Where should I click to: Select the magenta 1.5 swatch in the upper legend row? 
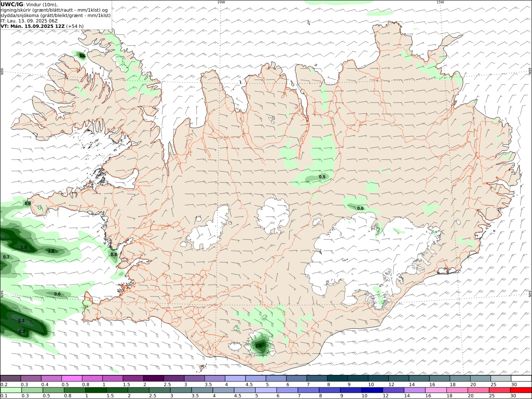(x=133, y=378)
